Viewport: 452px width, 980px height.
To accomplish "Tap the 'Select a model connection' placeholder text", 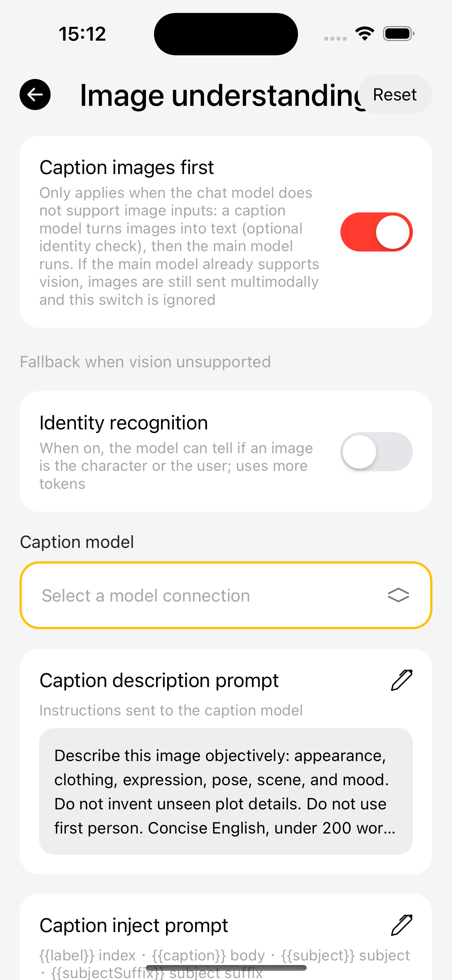I will pos(146,596).
